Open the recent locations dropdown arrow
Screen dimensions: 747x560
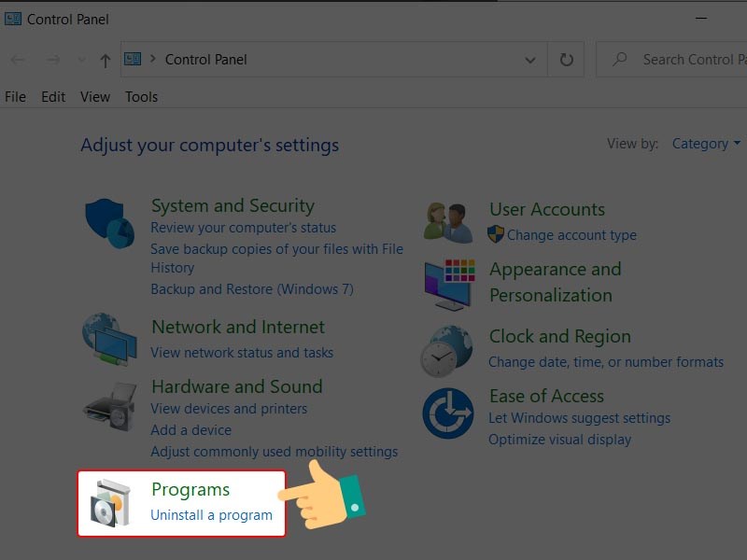pos(81,60)
